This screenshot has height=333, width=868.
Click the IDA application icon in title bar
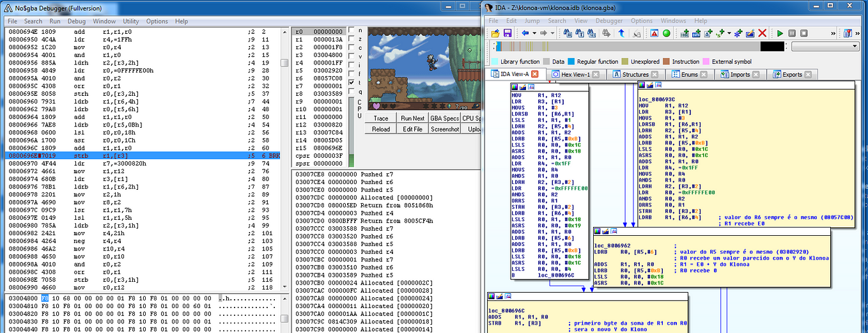490,7
